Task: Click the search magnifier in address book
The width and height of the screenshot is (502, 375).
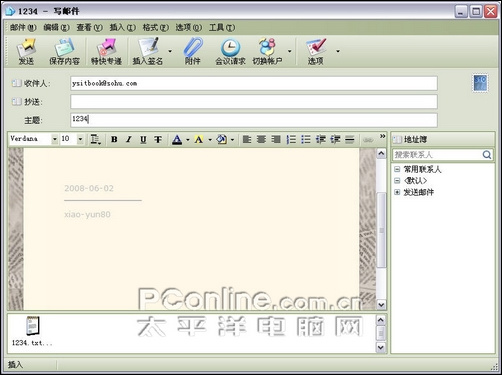Action: [x=487, y=155]
